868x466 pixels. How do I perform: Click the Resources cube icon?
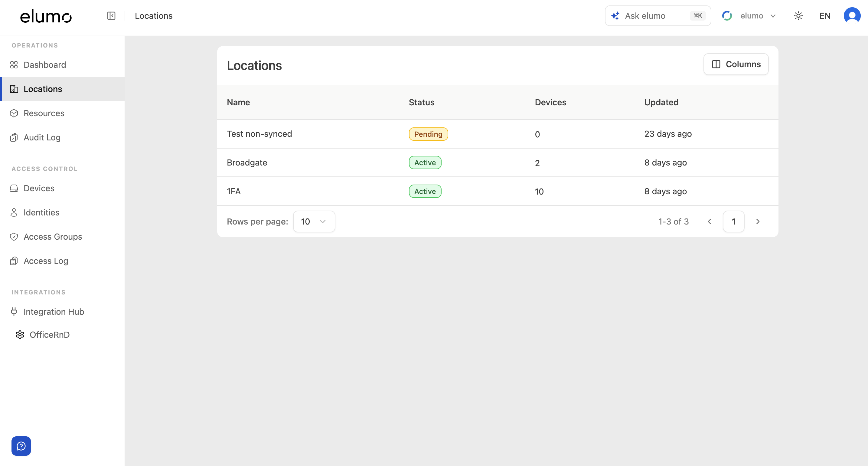click(14, 113)
